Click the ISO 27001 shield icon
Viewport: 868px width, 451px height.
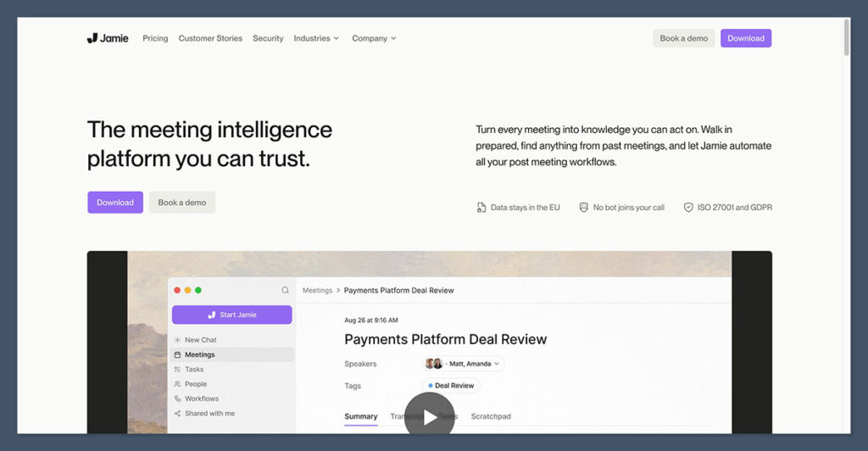coord(688,208)
